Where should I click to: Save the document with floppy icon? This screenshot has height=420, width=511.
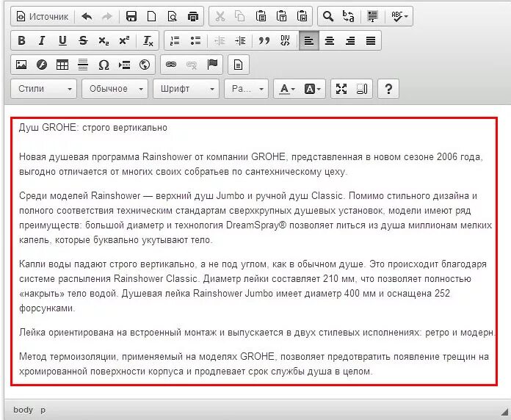click(131, 16)
